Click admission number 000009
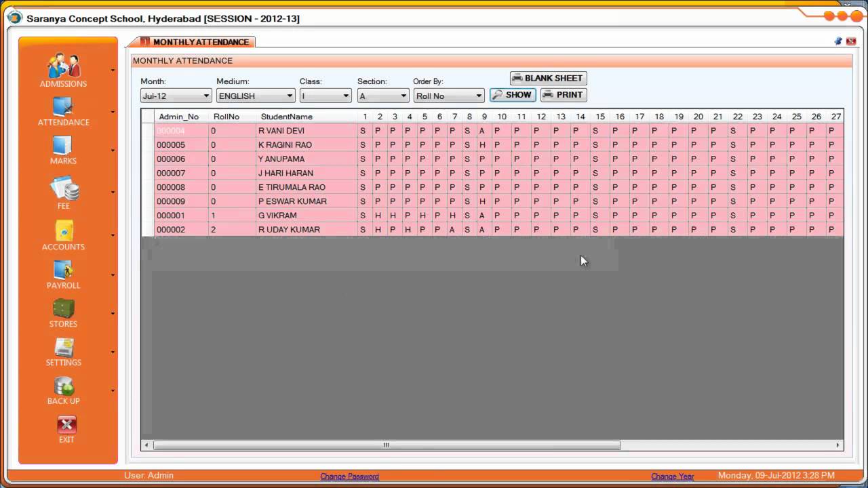The width and height of the screenshot is (868, 488). [171, 202]
